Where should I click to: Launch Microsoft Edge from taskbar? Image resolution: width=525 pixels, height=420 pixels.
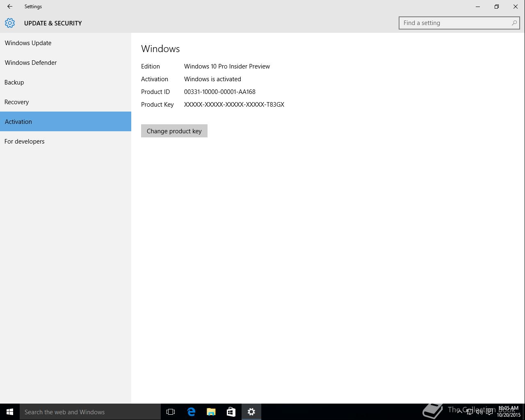pos(191,412)
